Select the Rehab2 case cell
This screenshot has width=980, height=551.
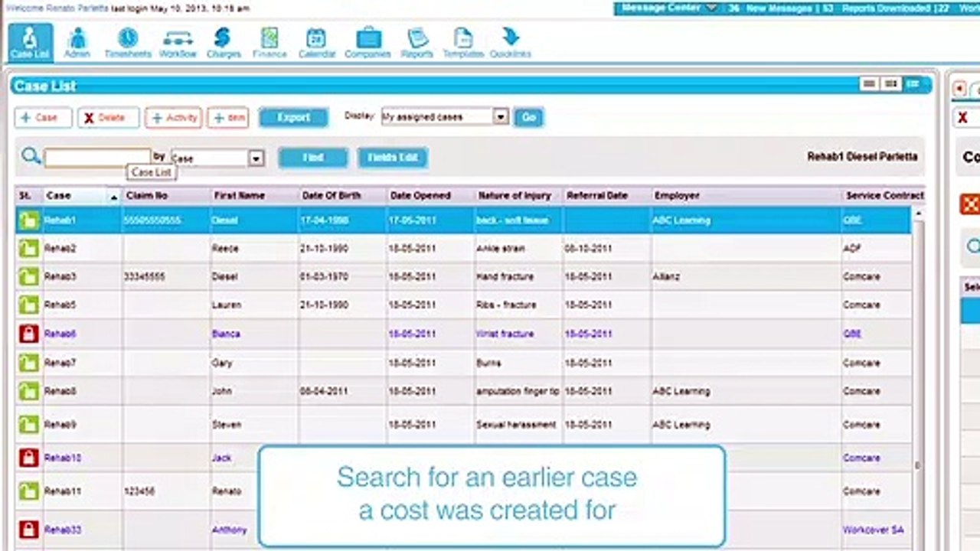coord(81,248)
